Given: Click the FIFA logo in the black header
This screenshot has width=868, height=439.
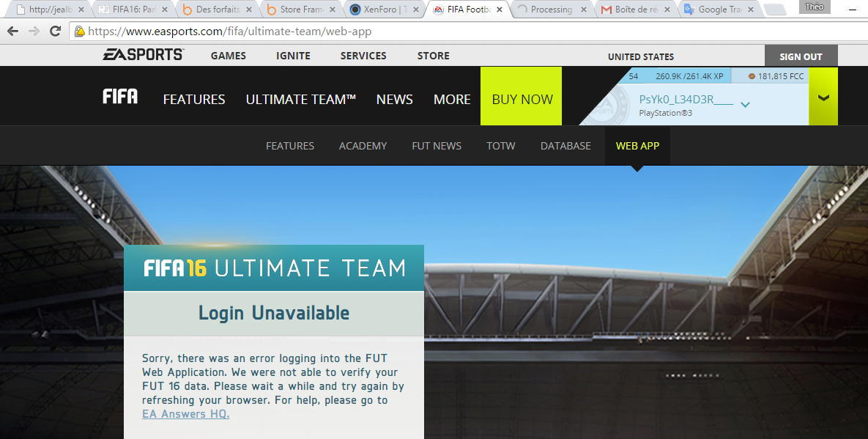Looking at the screenshot, I should 120,96.
